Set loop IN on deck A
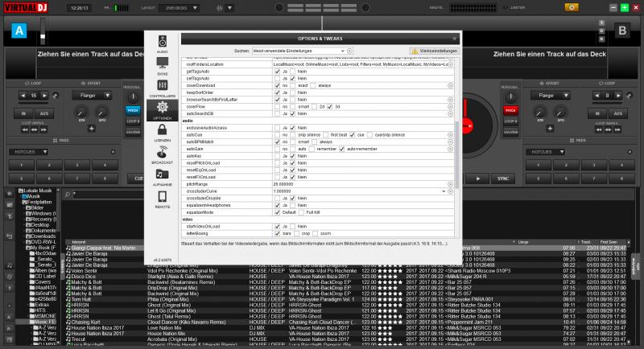 pos(23,113)
